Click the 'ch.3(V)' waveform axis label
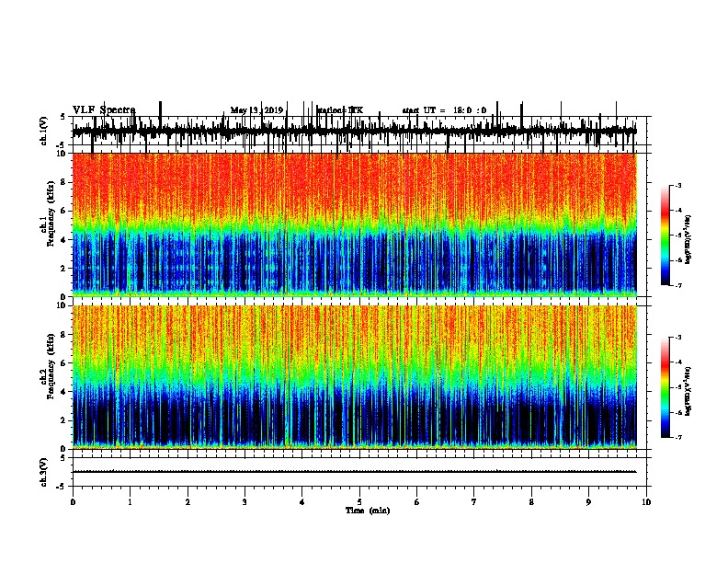 point(44,472)
